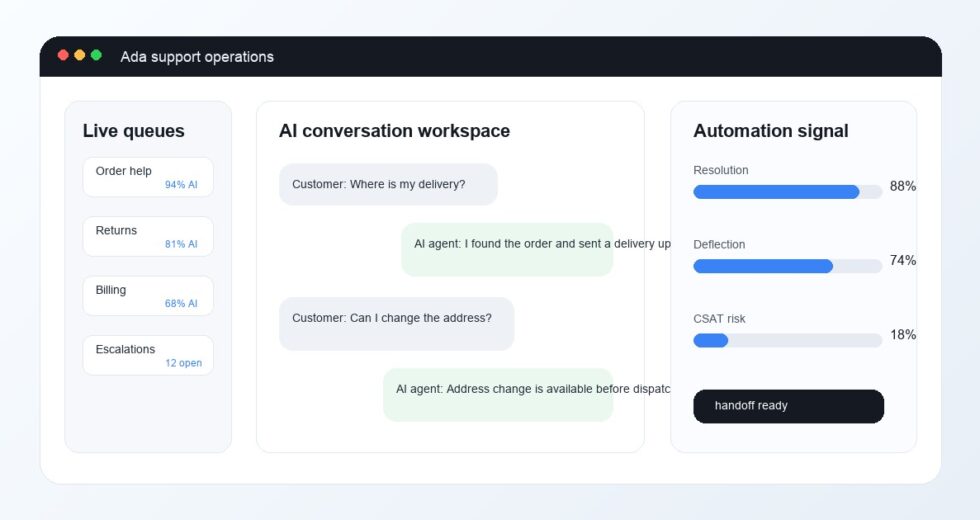Click the handoff ready button
This screenshot has width=980, height=520.
tap(788, 406)
